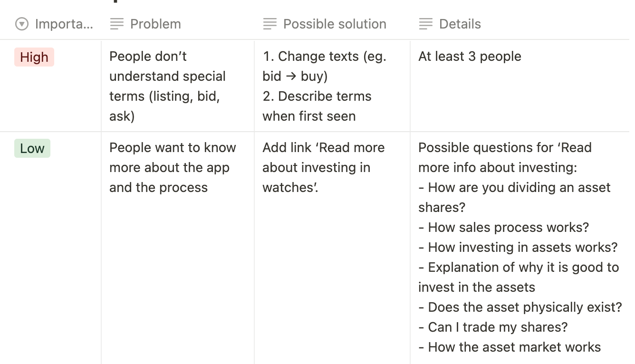Viewport: 635px width, 364px height.
Task: Click 'People want to know more' problem cell
Action: pos(172,167)
